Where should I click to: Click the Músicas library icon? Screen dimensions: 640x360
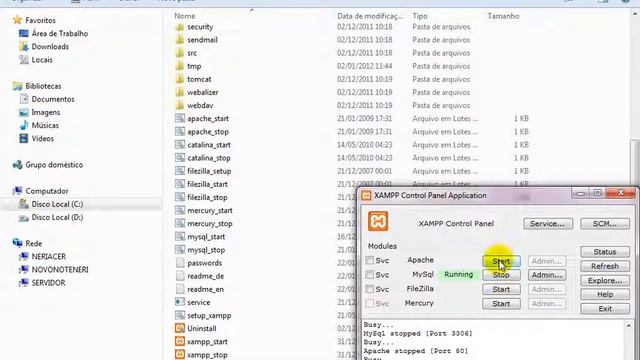(x=24, y=125)
